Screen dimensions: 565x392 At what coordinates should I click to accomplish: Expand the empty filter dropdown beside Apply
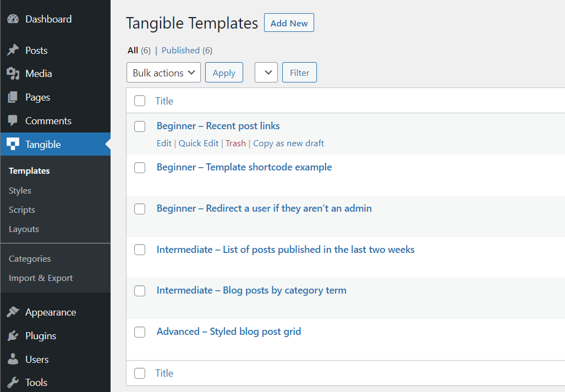266,73
